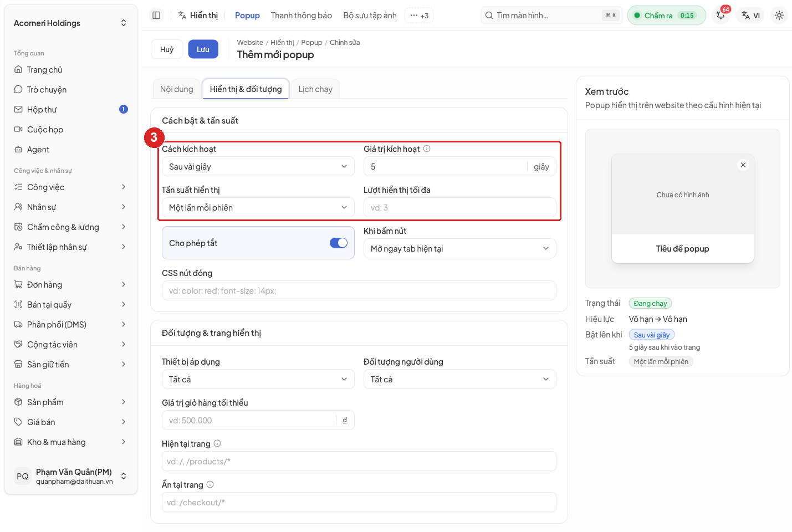
Task: Open the Thiết bị áp dụng dropdown
Action: 258,380
